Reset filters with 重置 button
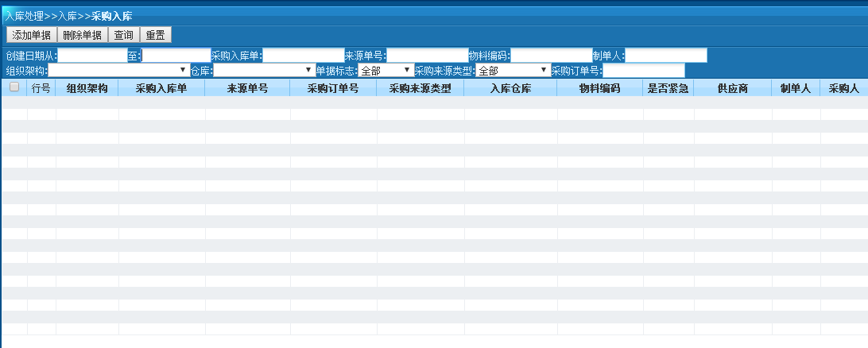 click(156, 36)
